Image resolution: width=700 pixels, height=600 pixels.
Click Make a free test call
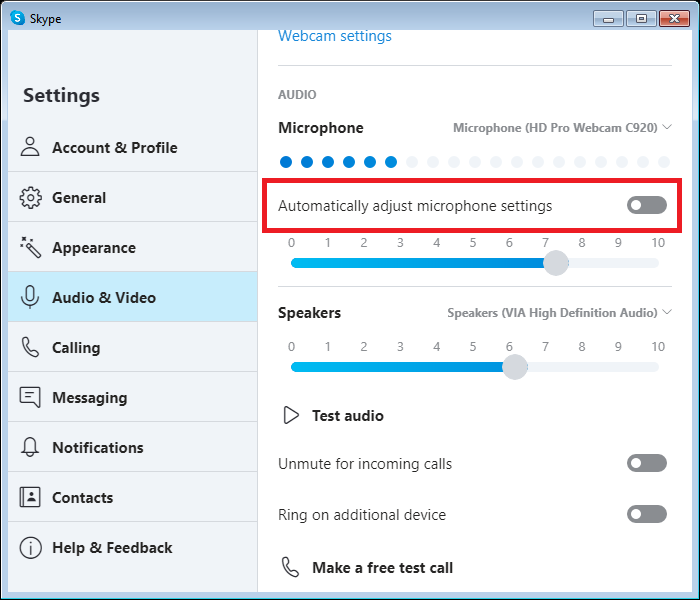click(382, 567)
